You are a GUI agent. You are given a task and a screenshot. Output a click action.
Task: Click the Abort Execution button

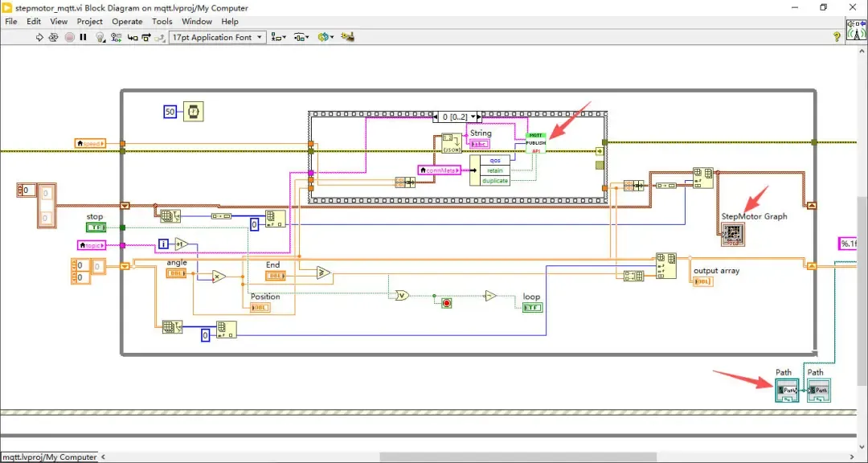[69, 37]
